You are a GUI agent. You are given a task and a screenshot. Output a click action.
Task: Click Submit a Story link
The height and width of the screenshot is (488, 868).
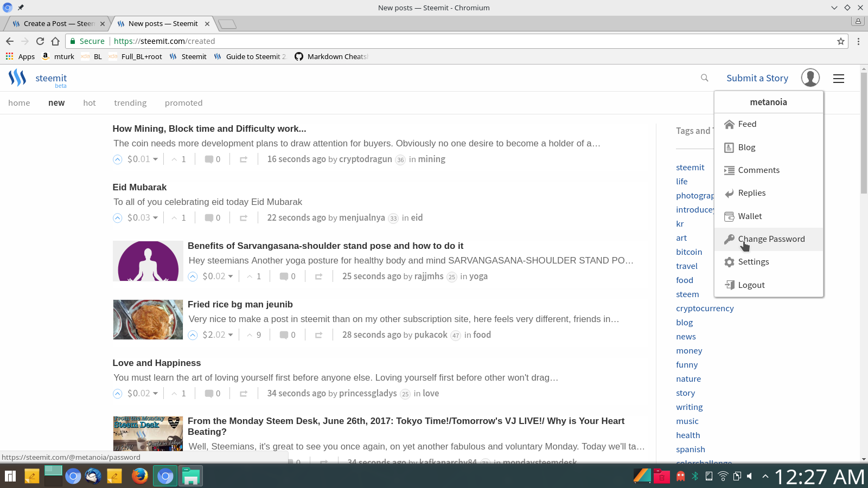pos(757,78)
